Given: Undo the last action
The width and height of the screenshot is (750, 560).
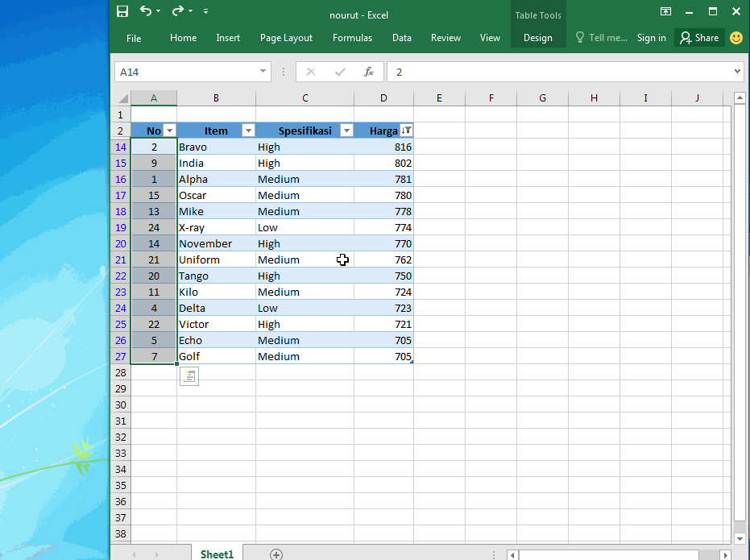Looking at the screenshot, I should click(146, 10).
